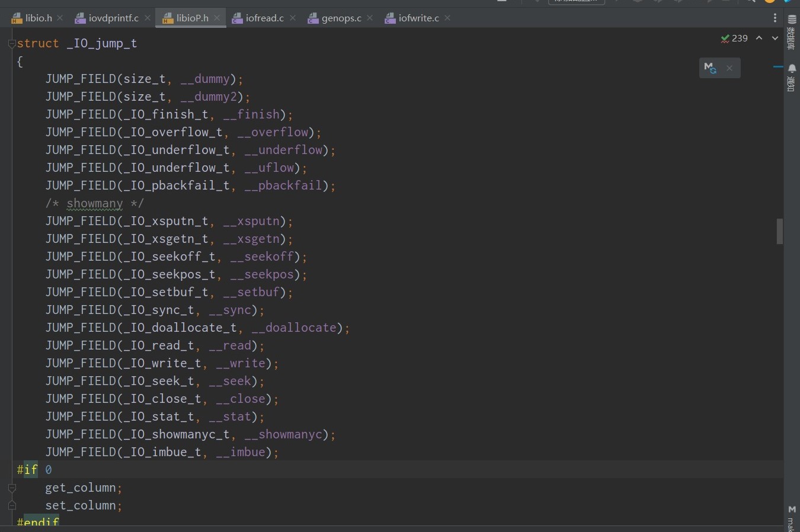Fold the region at get_column line
Image resolution: width=800 pixels, height=532 pixels.
[12, 488]
